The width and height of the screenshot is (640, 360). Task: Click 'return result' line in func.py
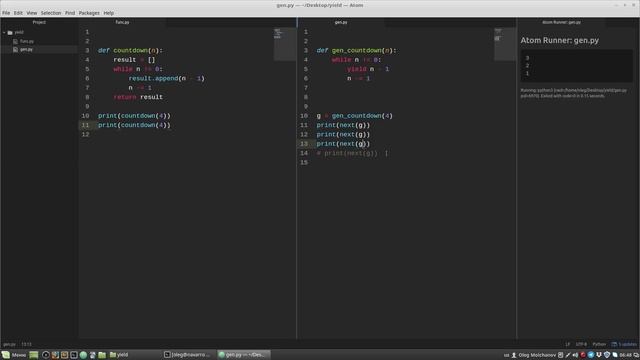tap(138, 97)
